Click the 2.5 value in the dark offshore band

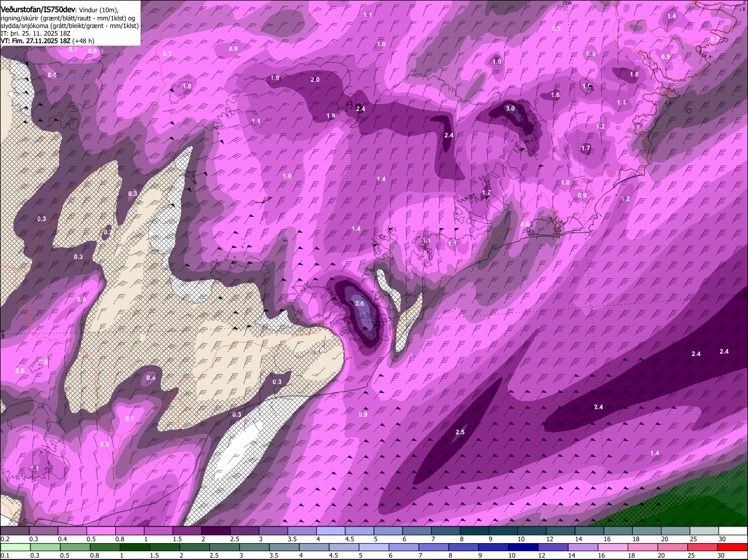pyautogui.click(x=460, y=432)
